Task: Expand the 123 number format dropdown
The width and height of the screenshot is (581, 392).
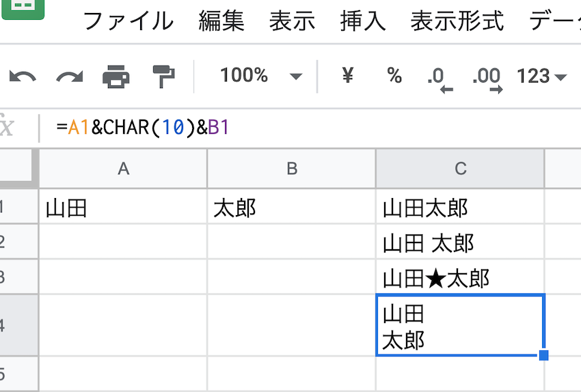Action: tap(542, 76)
